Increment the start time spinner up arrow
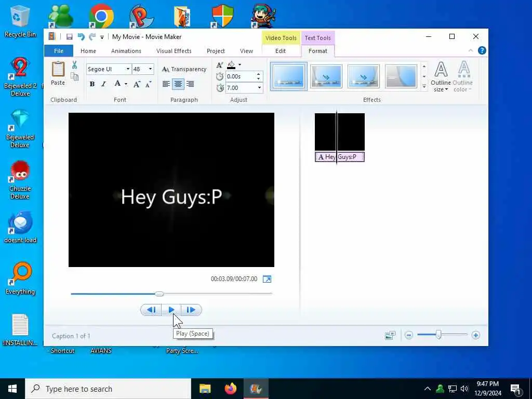Screen dimensions: 532x399 pyautogui.click(x=259, y=74)
